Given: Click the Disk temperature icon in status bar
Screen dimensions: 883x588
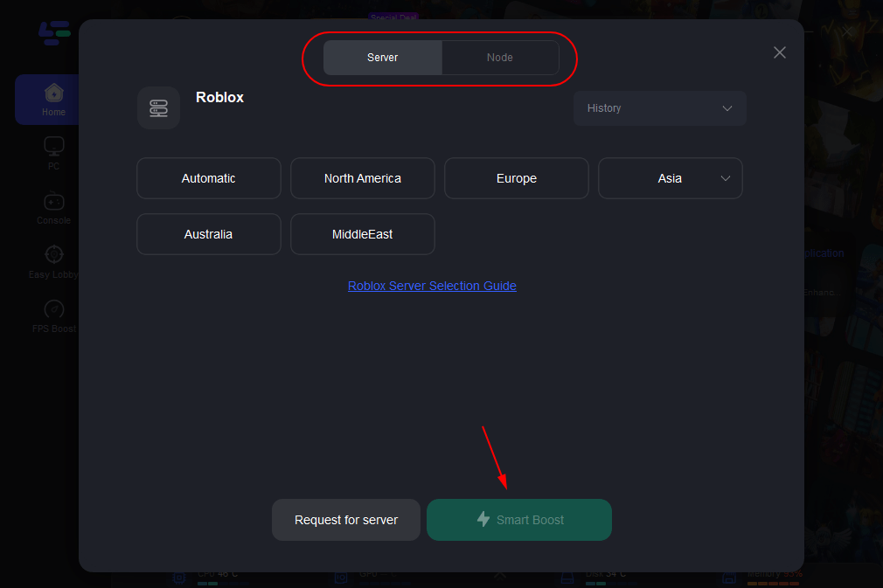Looking at the screenshot, I should (x=567, y=577).
